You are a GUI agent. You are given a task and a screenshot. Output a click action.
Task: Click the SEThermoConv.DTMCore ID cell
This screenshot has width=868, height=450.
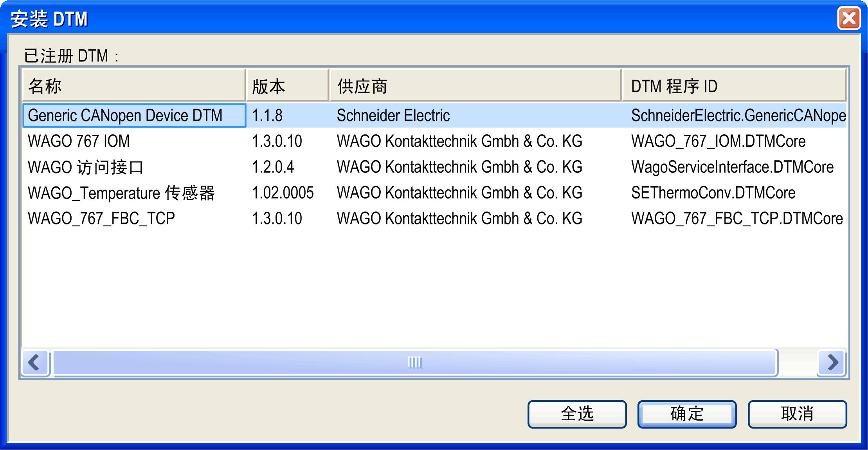(713, 193)
